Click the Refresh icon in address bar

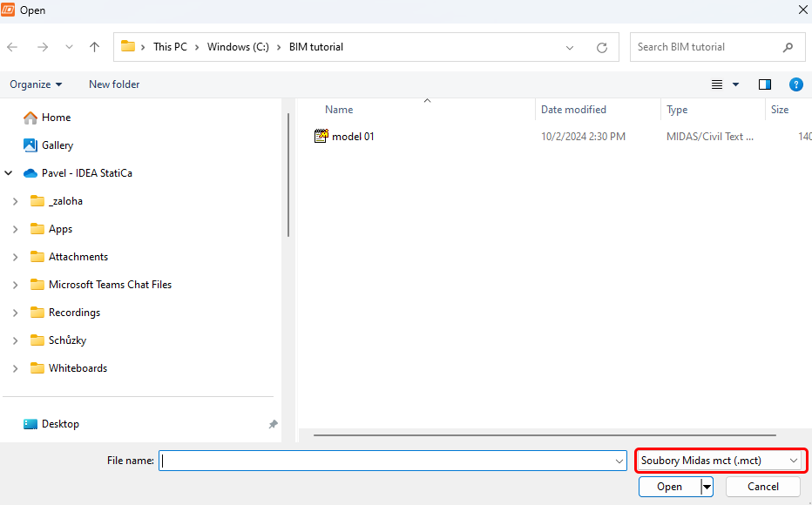(601, 48)
